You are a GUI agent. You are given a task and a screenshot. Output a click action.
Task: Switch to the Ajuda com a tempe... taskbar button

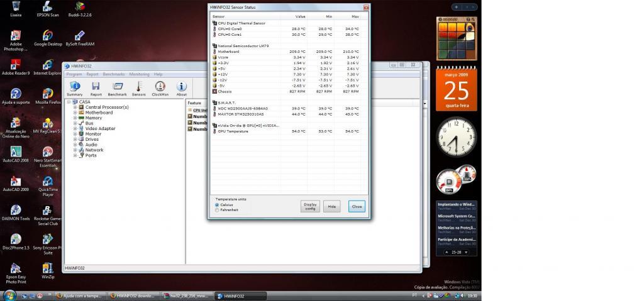pyautogui.click(x=80, y=296)
